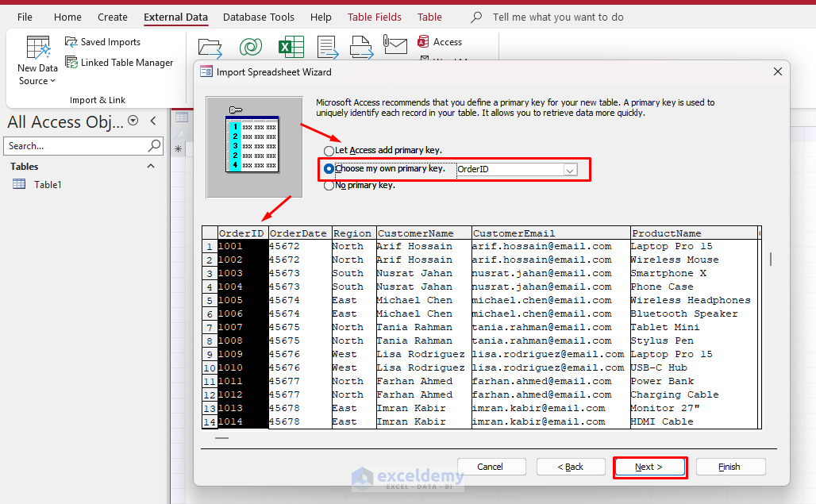Screen dimensions: 816x504
Task: Open the External Data tab
Action: (x=175, y=17)
